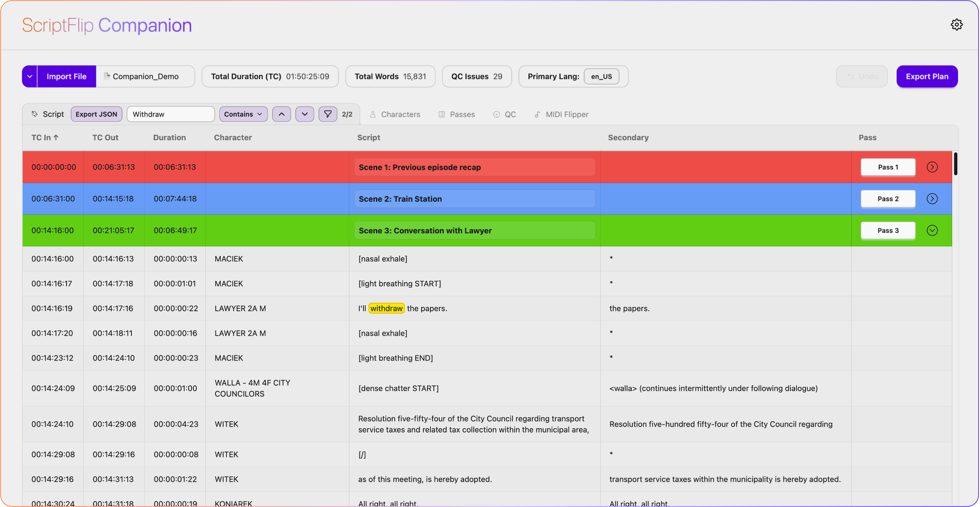This screenshot has height=507, width=980.
Task: Collapse Scene 3 Conversation with Lawyer row
Action: pyautogui.click(x=932, y=230)
